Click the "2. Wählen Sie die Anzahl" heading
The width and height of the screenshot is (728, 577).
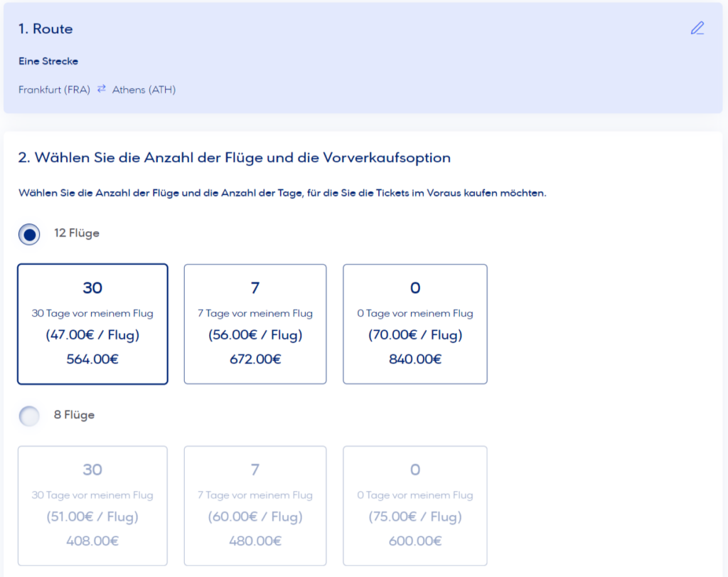click(x=235, y=158)
